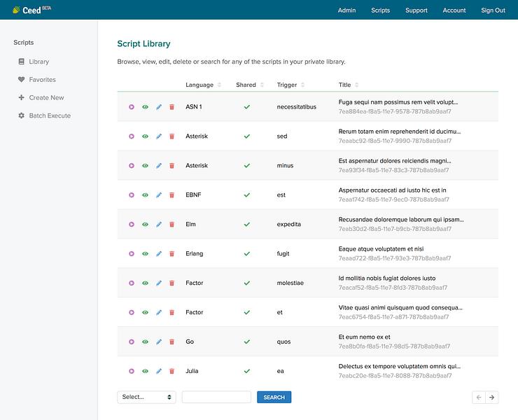Go to next page with right arrow
Viewport: 518px width, 420px height.
coord(491,397)
